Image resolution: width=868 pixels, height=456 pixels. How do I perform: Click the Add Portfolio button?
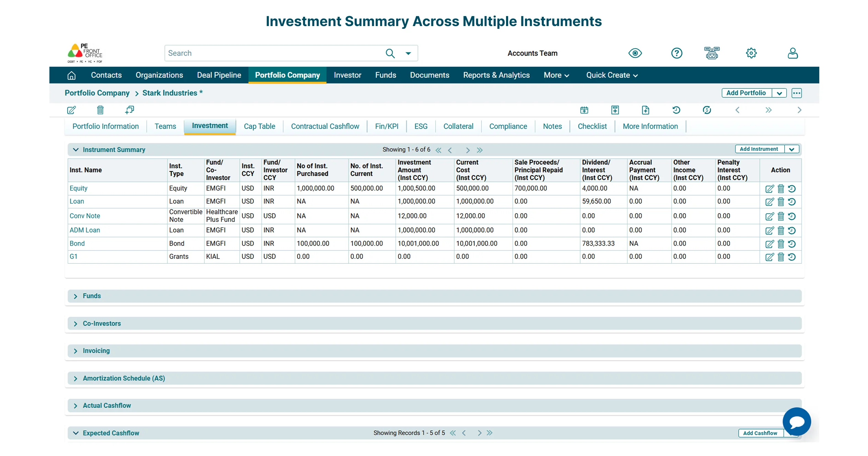tap(746, 93)
